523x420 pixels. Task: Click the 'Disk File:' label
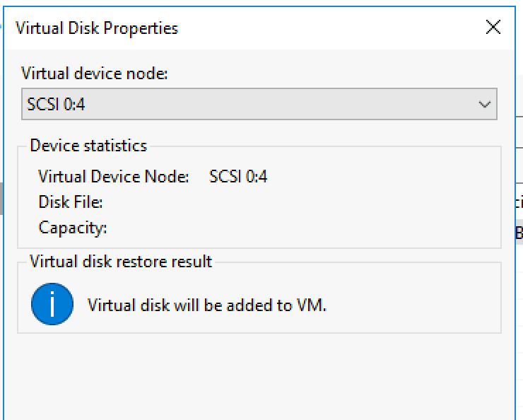coord(71,202)
